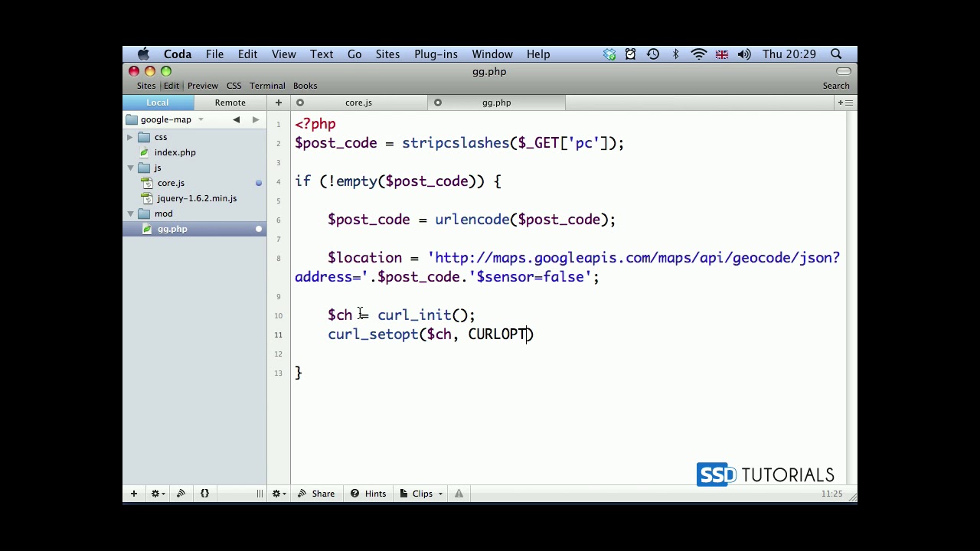
Task: Open Time Machine menu bar icon
Action: pyautogui.click(x=652, y=54)
